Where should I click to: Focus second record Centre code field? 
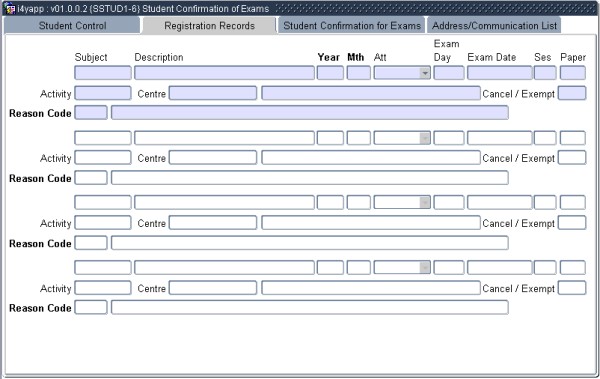point(213,158)
